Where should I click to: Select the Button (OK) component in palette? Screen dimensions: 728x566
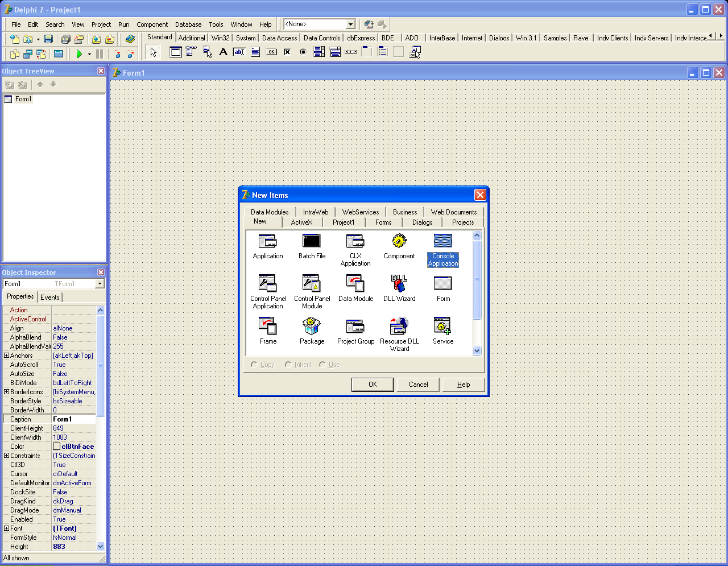tap(271, 52)
